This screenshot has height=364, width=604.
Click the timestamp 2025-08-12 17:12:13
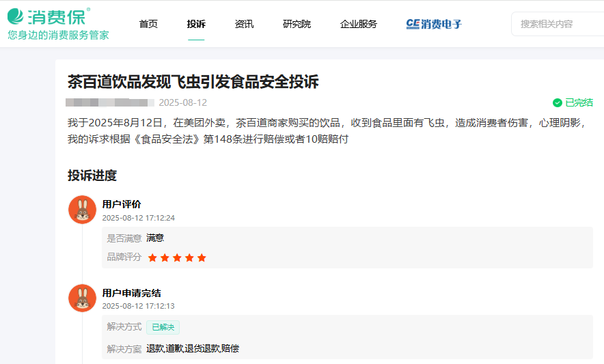tap(138, 306)
